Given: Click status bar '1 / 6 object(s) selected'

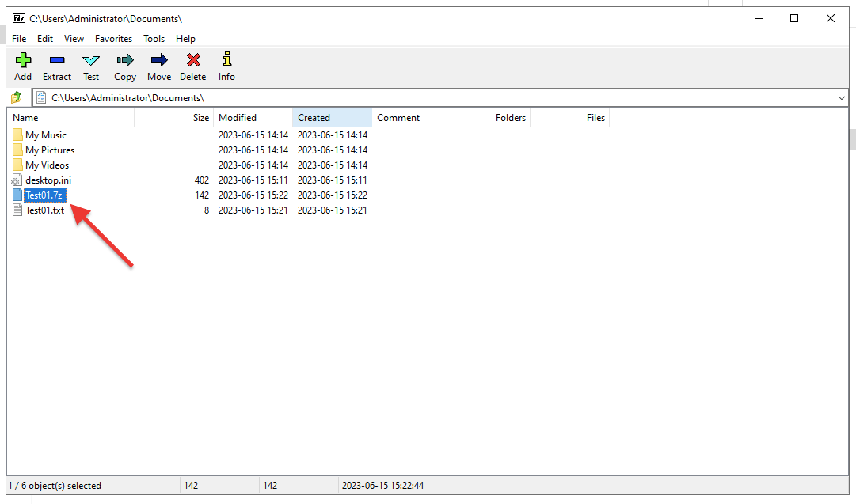Looking at the screenshot, I should pyautogui.click(x=55, y=486).
